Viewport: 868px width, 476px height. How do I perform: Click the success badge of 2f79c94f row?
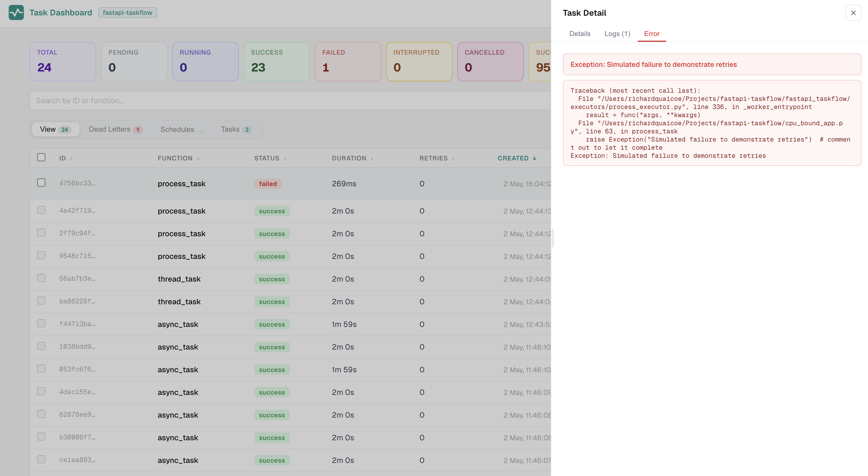(272, 234)
